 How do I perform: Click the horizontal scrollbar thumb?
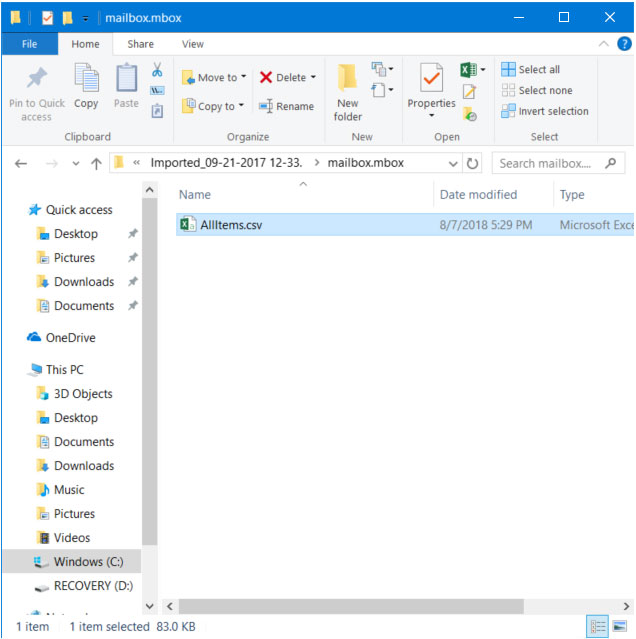pyautogui.click(x=351, y=606)
